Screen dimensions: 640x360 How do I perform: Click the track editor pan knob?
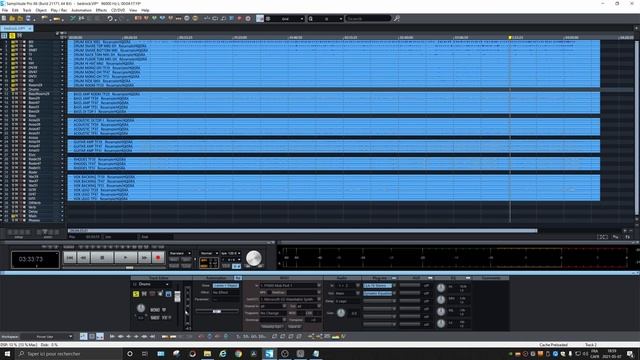(x=141, y=308)
